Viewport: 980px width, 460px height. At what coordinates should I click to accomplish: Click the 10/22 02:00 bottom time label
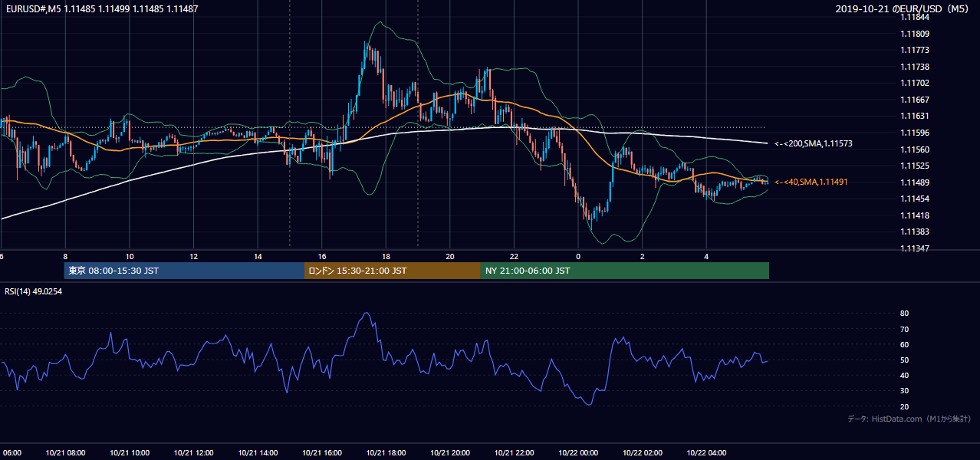(x=642, y=453)
